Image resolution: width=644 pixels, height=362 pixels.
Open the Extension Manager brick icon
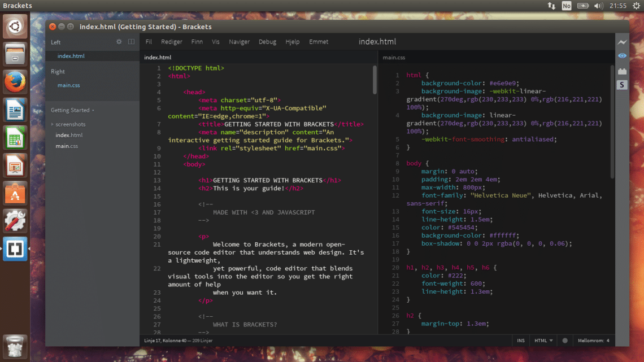coord(622,71)
